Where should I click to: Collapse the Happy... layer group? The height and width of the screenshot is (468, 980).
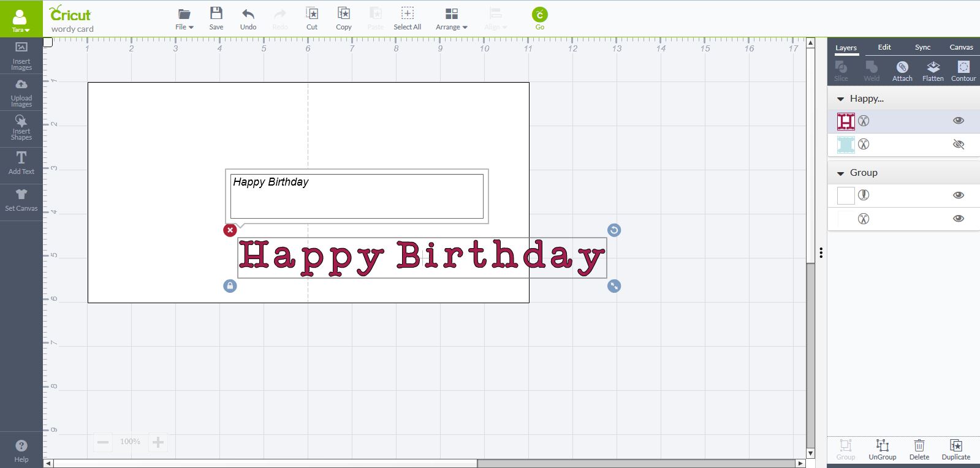(840, 99)
